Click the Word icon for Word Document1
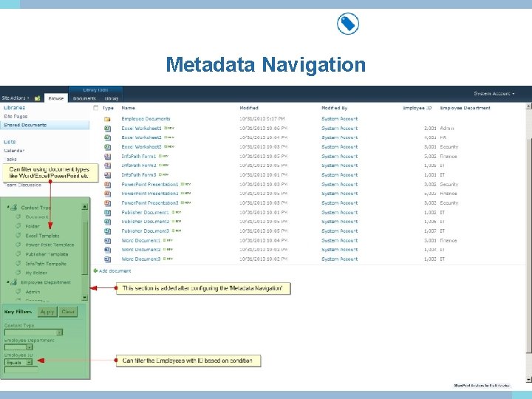The height and width of the screenshot is (399, 532). click(x=108, y=241)
